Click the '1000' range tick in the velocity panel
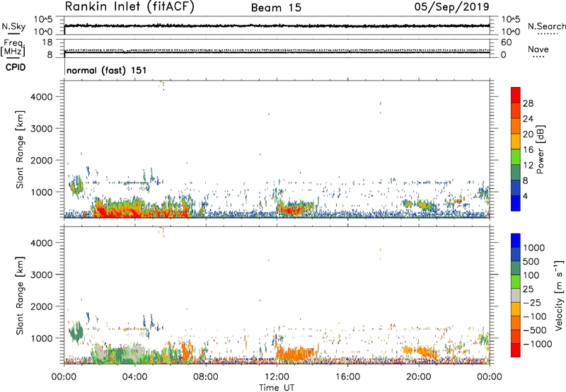This screenshot has width=566, height=392. point(42,338)
